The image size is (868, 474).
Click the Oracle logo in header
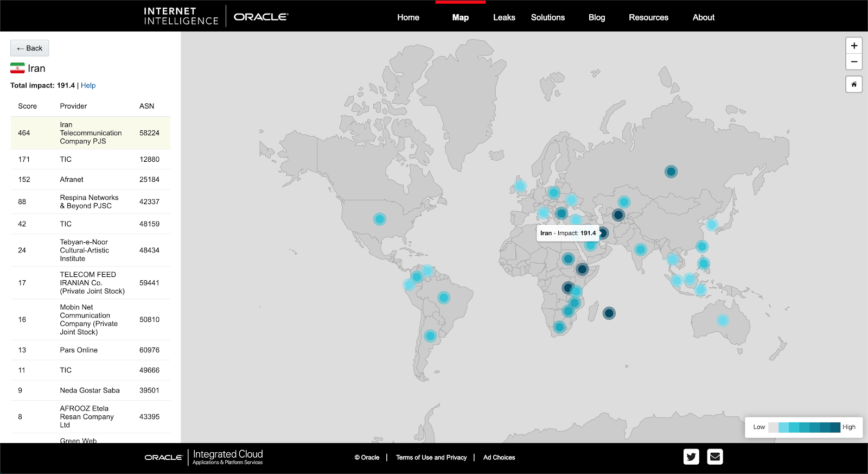point(261,17)
